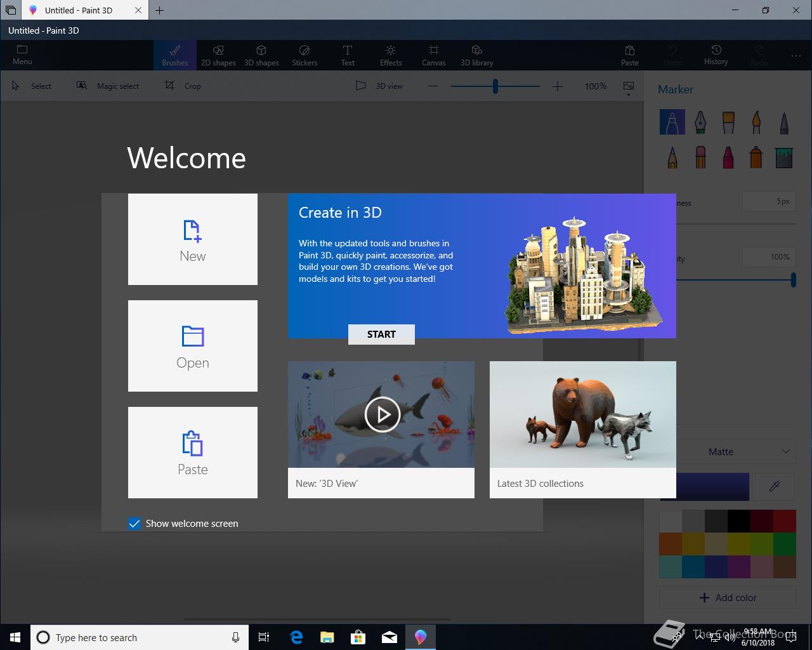The width and height of the screenshot is (812, 650).
Task: Select the Crayon brush
Action: point(728,157)
